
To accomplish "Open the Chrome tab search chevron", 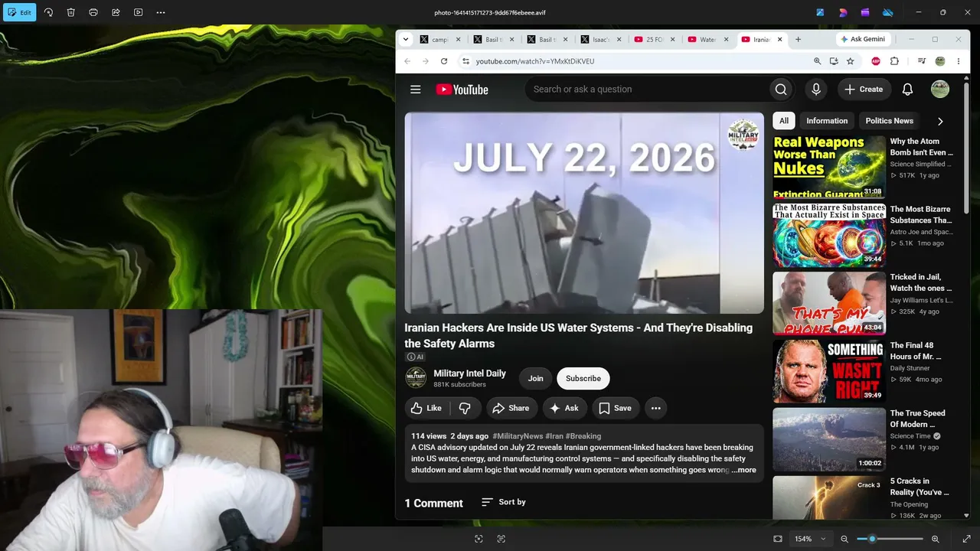I will point(407,39).
